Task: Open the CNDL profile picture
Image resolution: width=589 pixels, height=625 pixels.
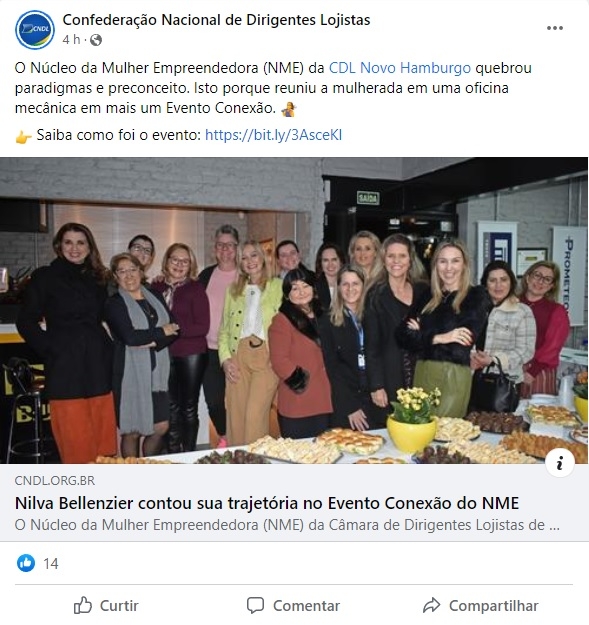Action: (35, 29)
